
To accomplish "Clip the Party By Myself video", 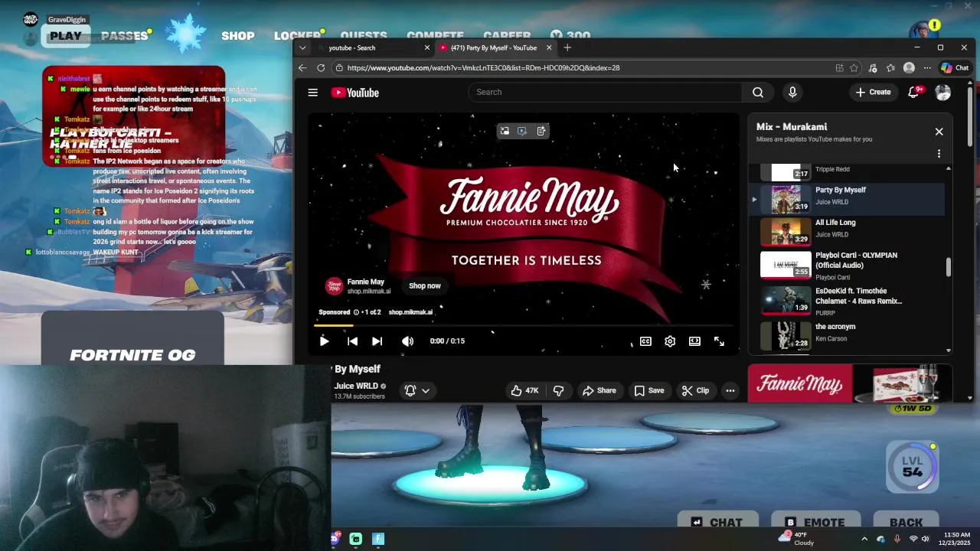I will click(x=695, y=390).
